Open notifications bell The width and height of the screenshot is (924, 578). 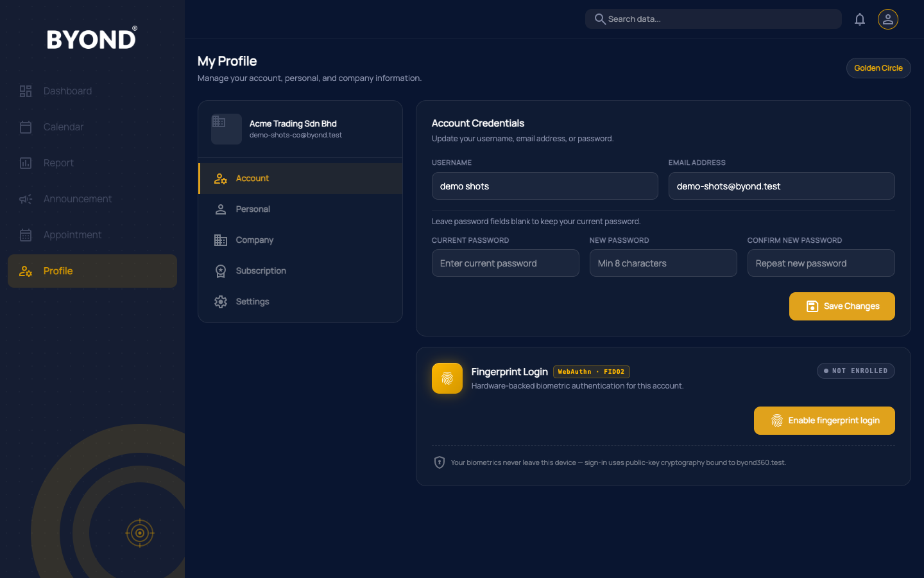coord(860,19)
